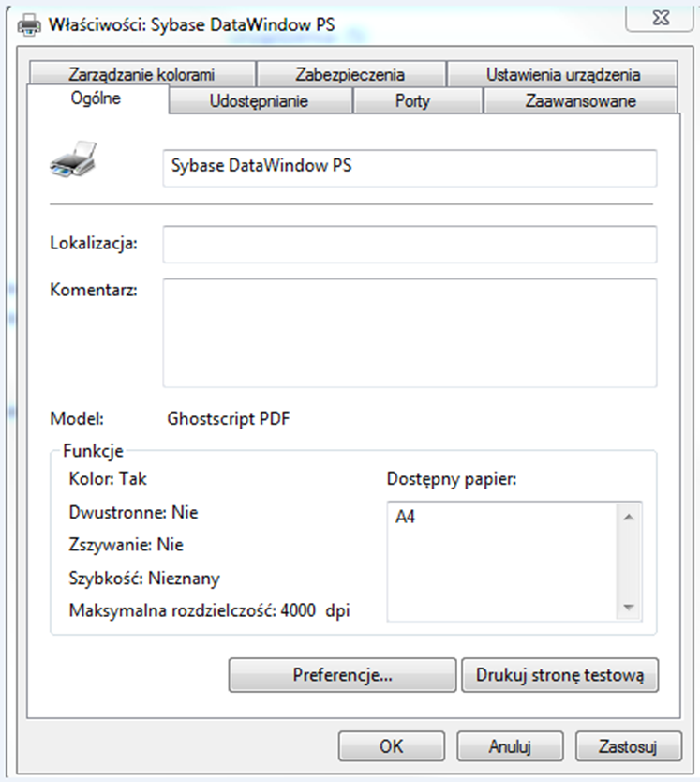The image size is (700, 782).
Task: Click the large printer icon beside the name field
Action: coord(73,159)
